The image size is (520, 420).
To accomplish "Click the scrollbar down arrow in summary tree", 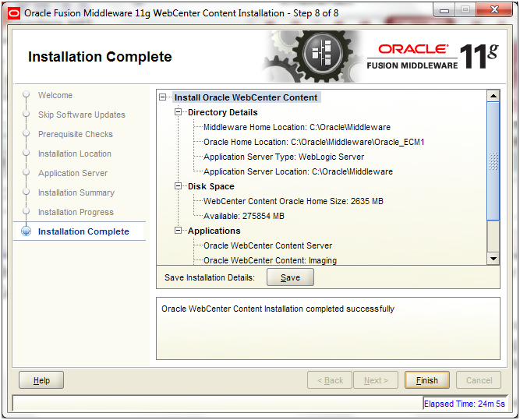I will pos(493,259).
